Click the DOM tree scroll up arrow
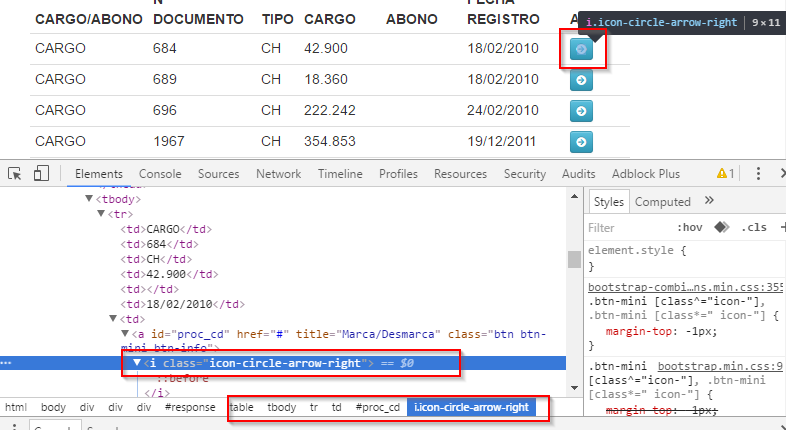The image size is (786, 430). coord(574,196)
